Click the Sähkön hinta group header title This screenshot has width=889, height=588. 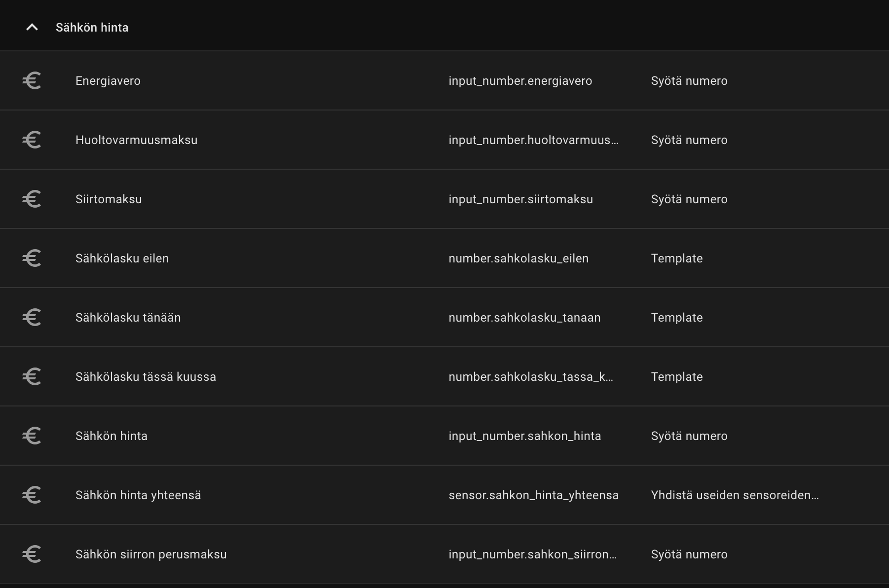[92, 28]
